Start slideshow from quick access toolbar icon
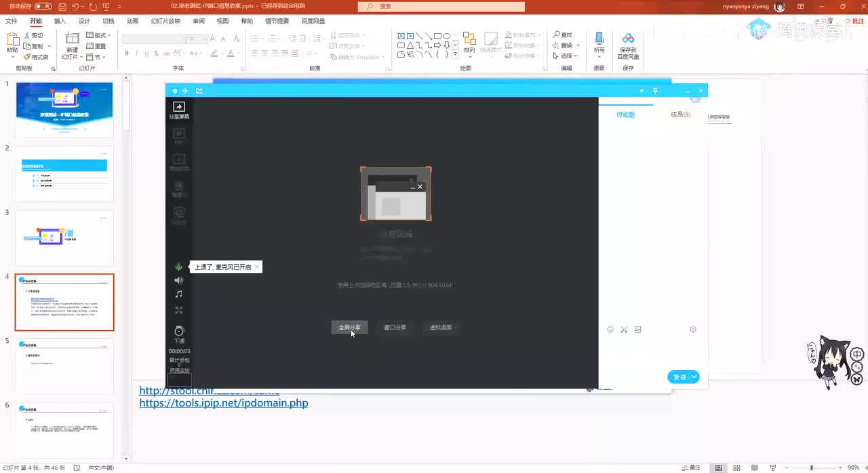This screenshot has width=868, height=473. (106, 6)
